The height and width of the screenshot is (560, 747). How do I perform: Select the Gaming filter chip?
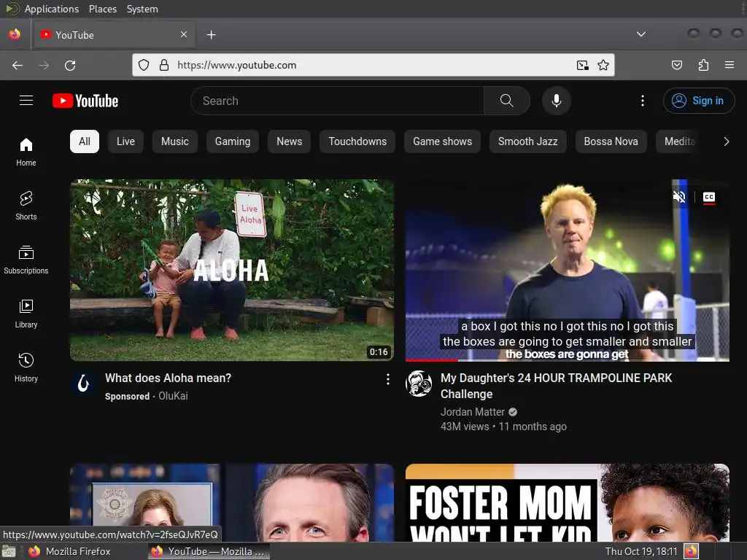[233, 141]
